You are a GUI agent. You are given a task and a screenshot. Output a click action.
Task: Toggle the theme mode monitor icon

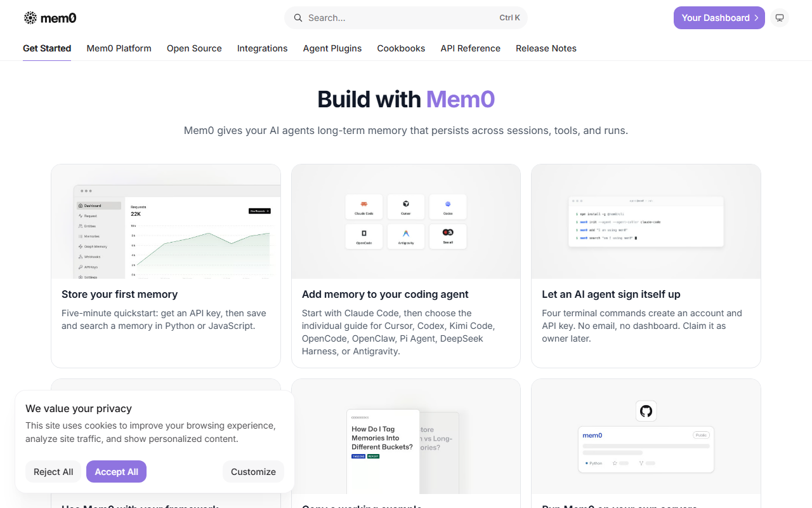click(780, 18)
